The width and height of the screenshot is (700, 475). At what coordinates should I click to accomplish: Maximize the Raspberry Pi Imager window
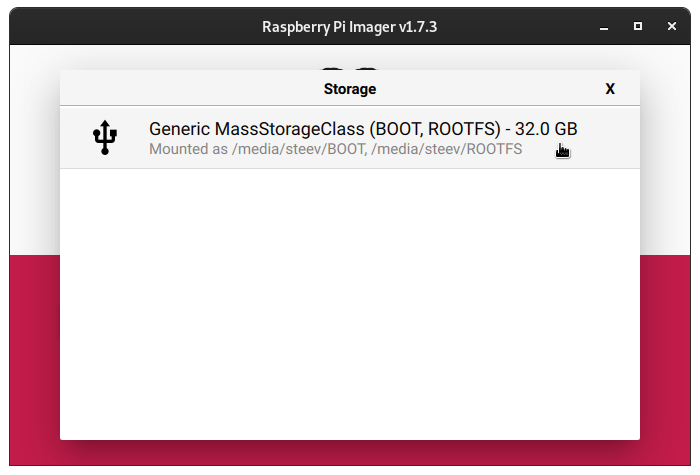[637, 27]
